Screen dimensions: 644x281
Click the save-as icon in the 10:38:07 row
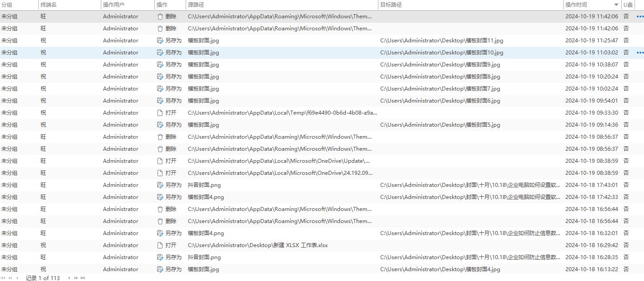(160, 65)
